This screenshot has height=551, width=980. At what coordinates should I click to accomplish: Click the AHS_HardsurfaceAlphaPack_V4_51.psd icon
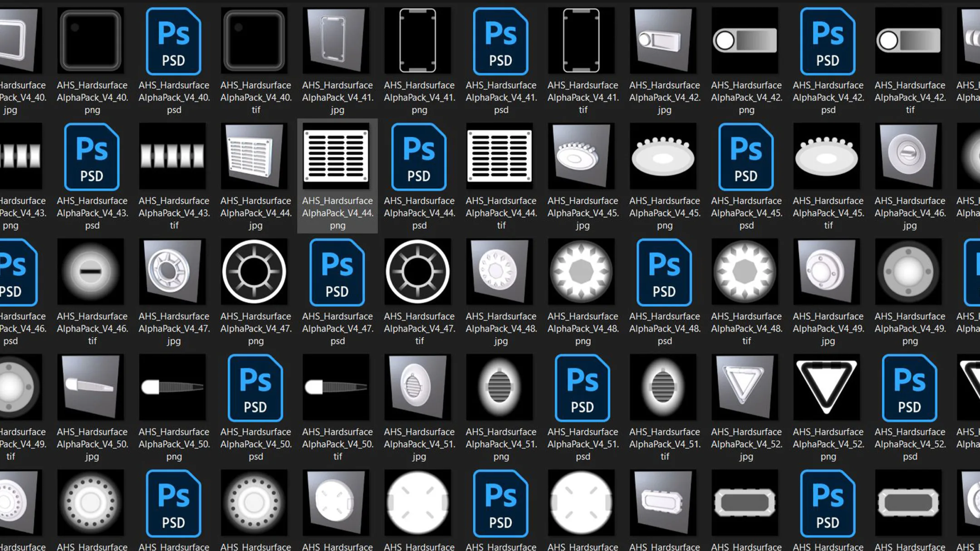[x=583, y=388]
